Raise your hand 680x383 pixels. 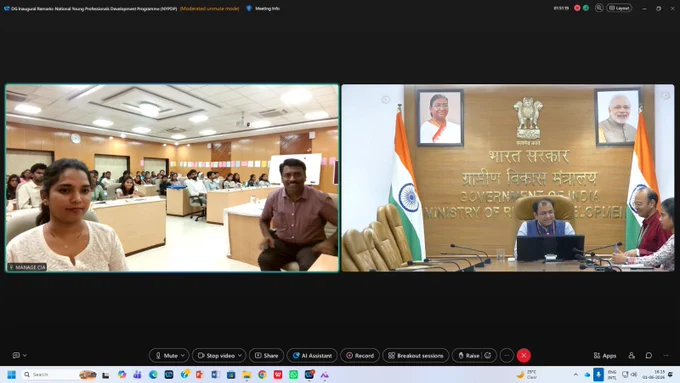(x=468, y=355)
